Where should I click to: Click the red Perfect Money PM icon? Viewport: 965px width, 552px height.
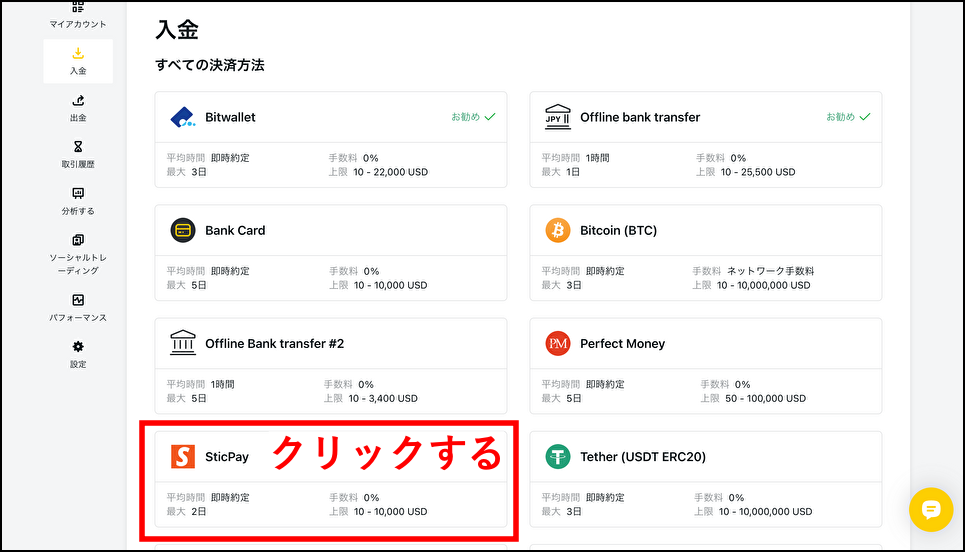[x=558, y=343]
